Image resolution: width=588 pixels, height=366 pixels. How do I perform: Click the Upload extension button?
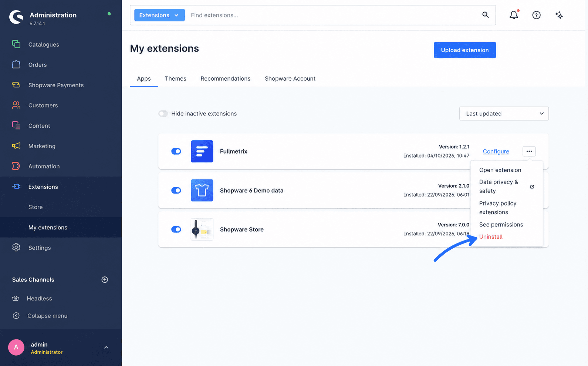(x=465, y=50)
